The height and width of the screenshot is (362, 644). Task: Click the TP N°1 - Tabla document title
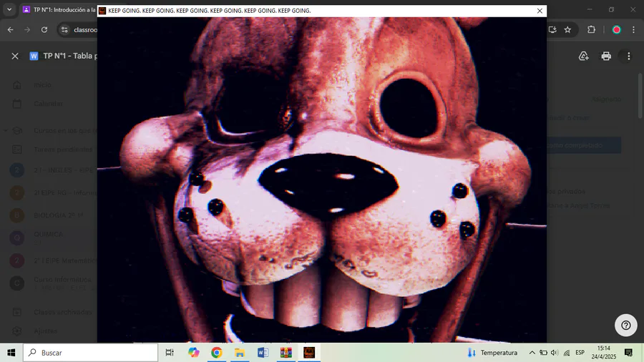pyautogui.click(x=70, y=56)
